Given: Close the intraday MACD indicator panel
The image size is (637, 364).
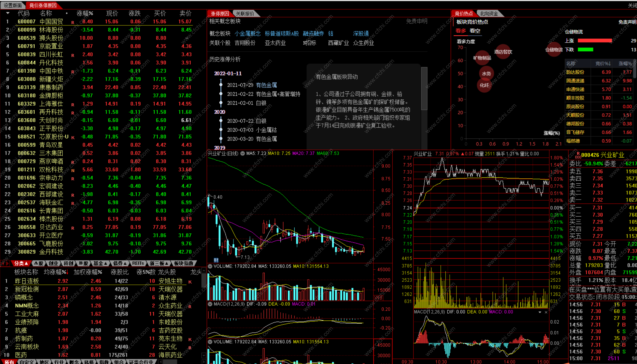Looking at the screenshot, I should coord(546,312).
